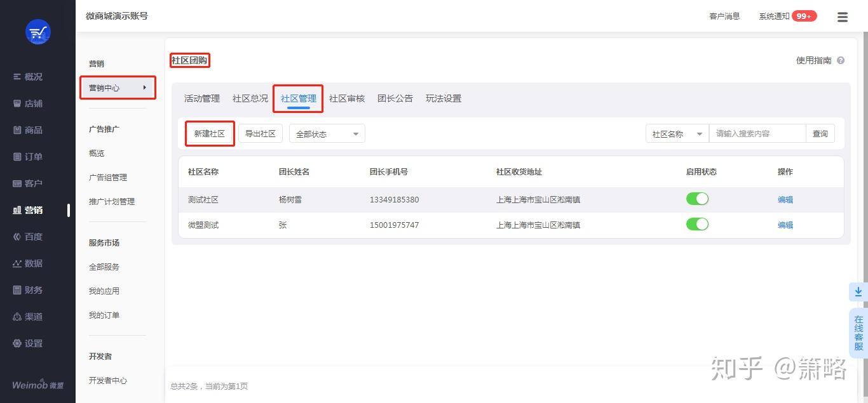The image size is (868, 403).
Task: Open 数据 in the left sidebar
Action: (28, 263)
